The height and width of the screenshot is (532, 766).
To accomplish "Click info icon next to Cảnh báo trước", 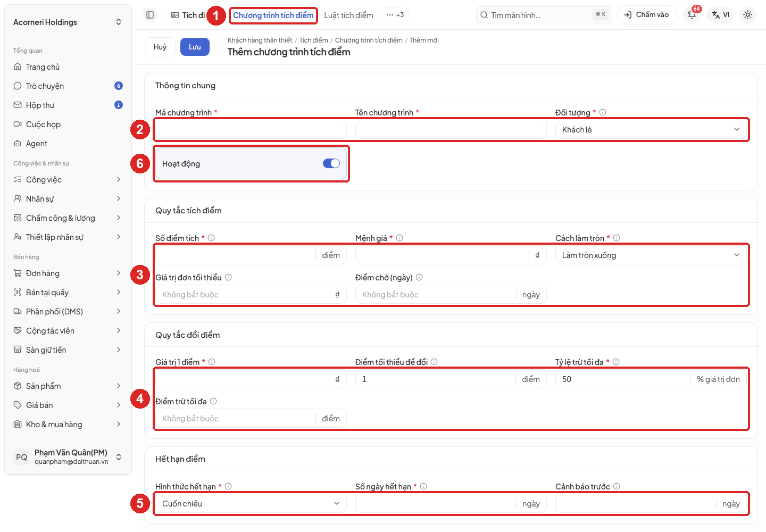I will point(617,486).
